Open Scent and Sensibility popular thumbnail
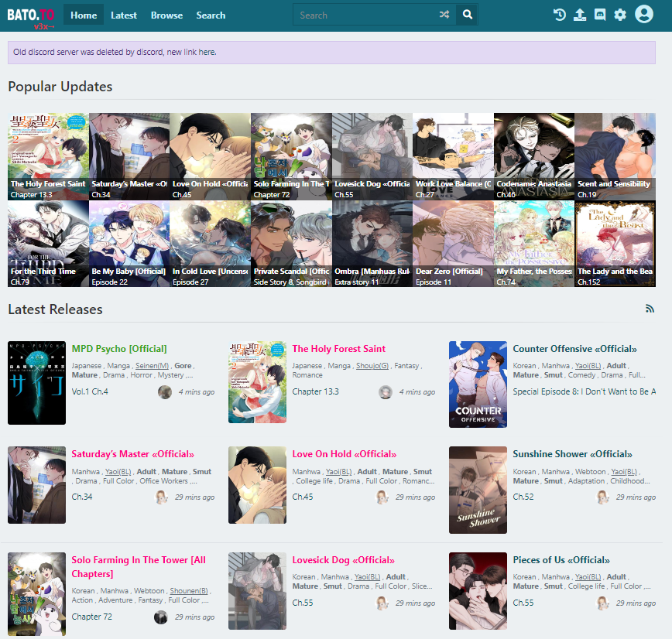The image size is (672, 639). click(615, 156)
